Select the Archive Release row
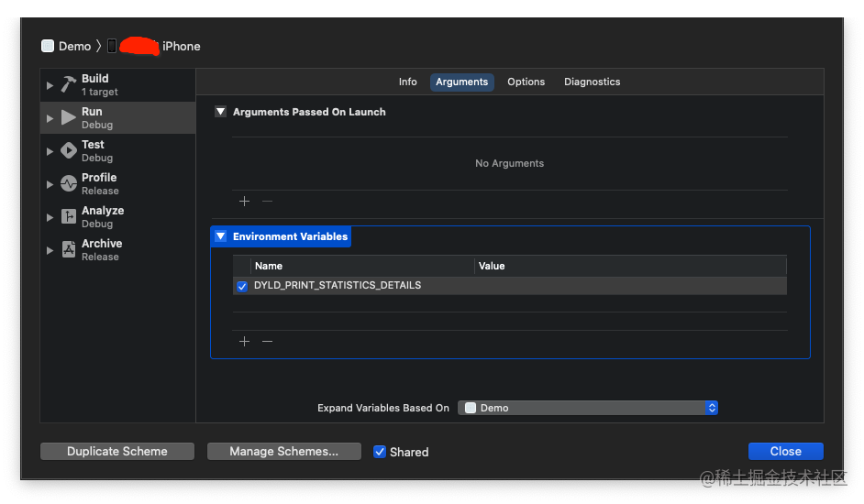864x504 pixels. pyautogui.click(x=118, y=250)
